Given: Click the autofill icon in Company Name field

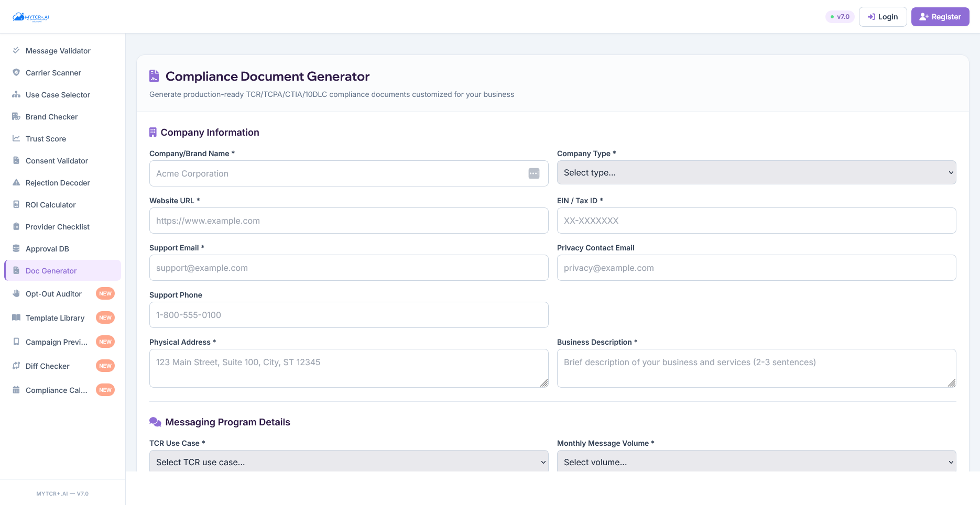Looking at the screenshot, I should coord(533,173).
